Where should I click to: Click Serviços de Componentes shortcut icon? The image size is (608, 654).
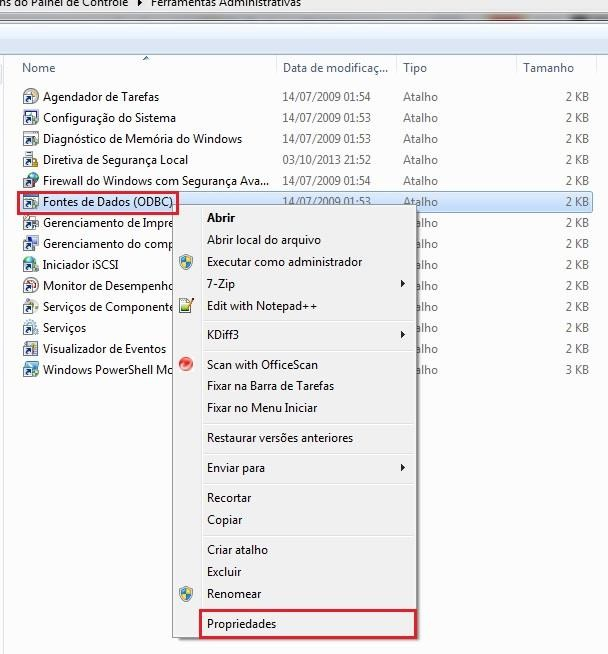(30, 307)
